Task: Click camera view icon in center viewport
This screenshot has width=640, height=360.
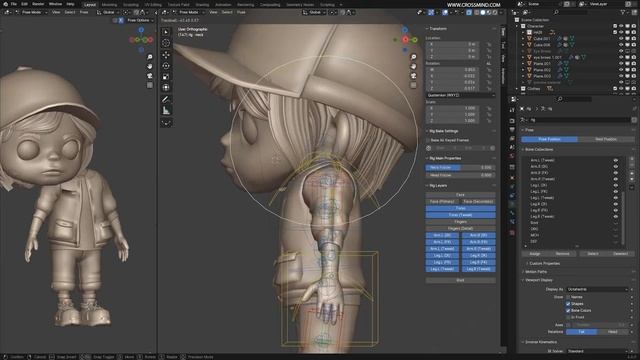Action: pos(413,76)
